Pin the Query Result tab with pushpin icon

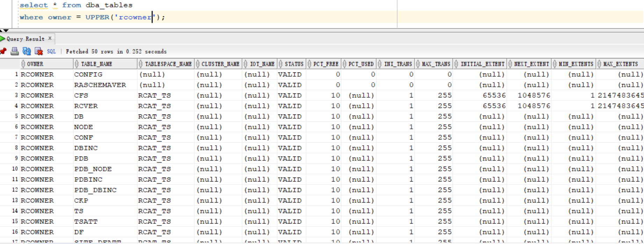(x=3, y=51)
